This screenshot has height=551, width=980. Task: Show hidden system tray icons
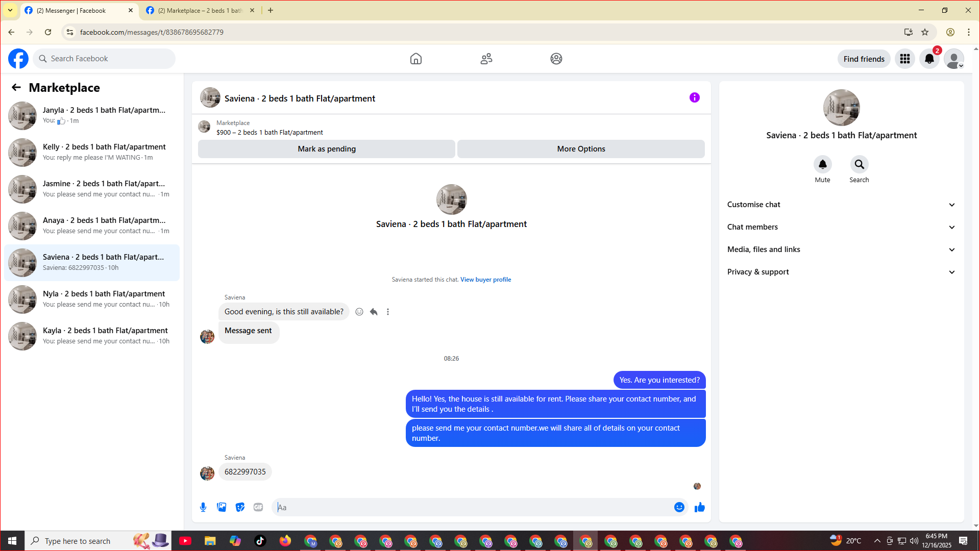coord(877,541)
